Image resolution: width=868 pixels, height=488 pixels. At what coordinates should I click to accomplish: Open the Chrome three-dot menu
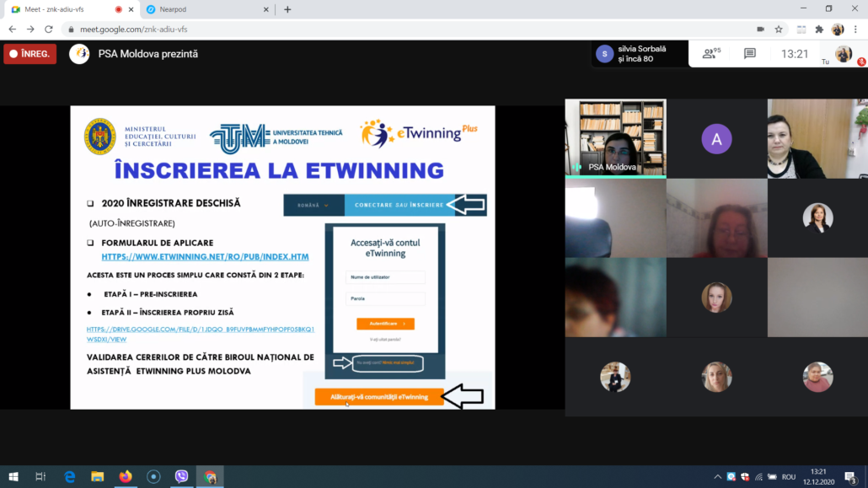855,29
